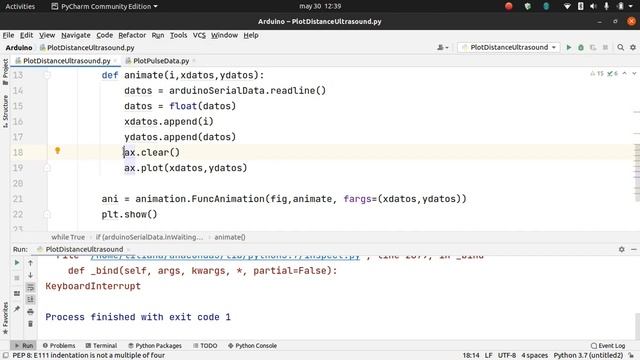Viewport: 640px width, 360px height.
Task: Toggle the Run tool window button
Action: pyautogui.click(x=24, y=346)
